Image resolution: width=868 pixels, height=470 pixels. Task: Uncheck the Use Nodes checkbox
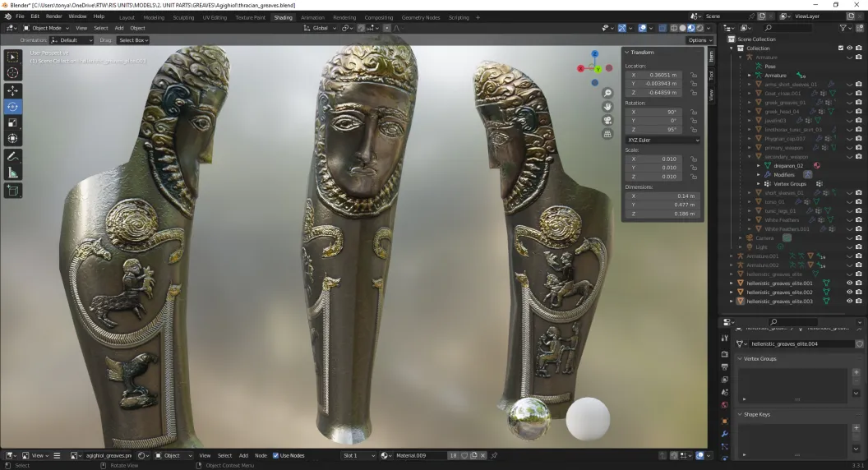tap(275, 455)
